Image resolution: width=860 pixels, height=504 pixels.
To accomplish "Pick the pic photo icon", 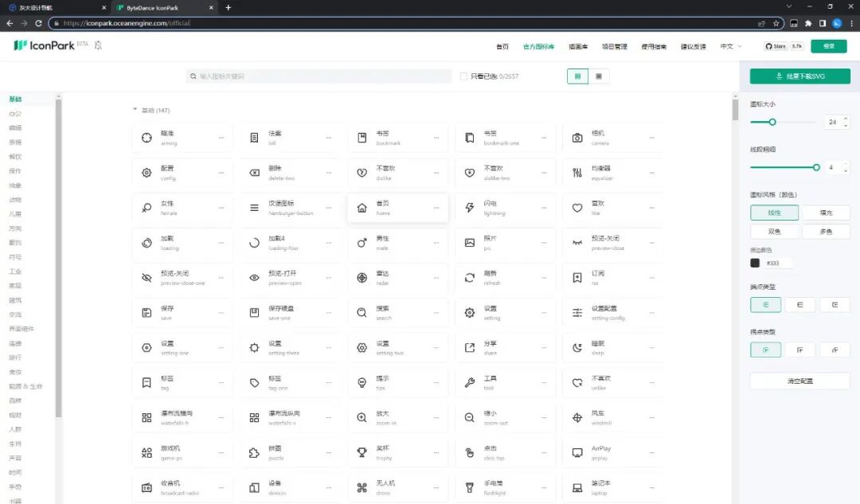I will [470, 243].
